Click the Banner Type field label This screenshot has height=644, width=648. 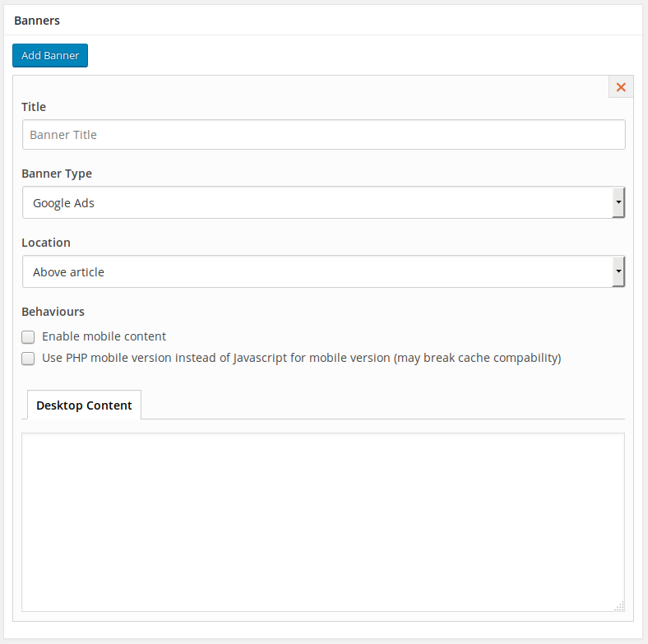(57, 174)
